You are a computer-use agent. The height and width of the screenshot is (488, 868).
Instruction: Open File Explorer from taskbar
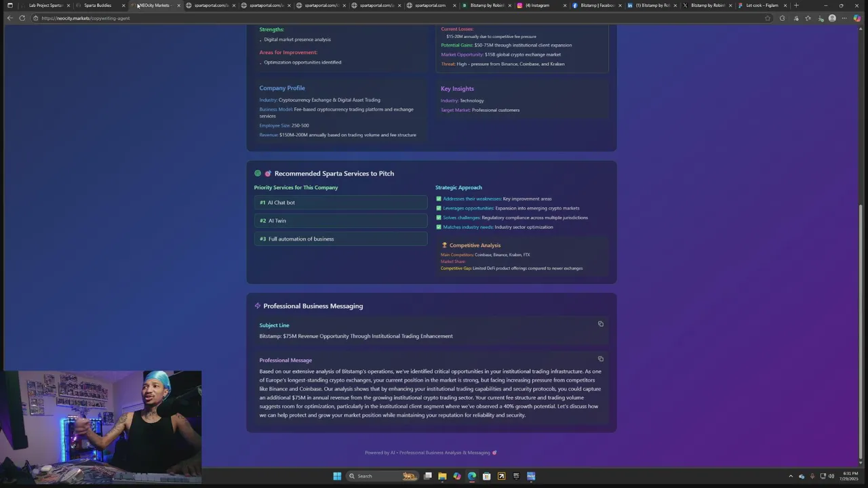pos(442,476)
